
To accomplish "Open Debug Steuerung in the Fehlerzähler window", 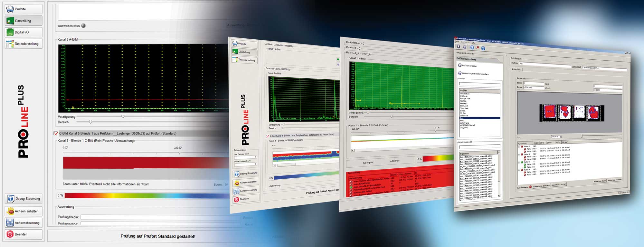I will point(246,173).
